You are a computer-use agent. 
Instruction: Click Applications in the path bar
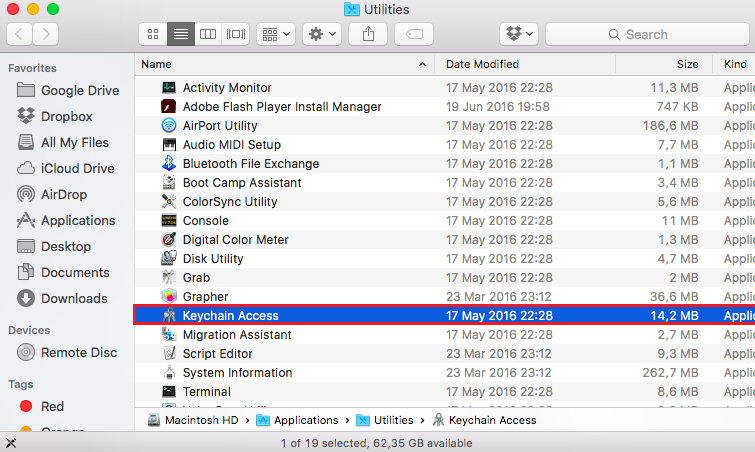pyautogui.click(x=297, y=420)
